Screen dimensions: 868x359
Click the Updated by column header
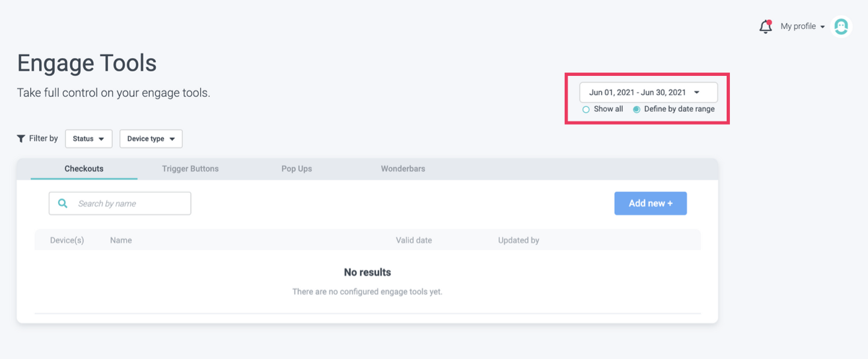[519, 240]
